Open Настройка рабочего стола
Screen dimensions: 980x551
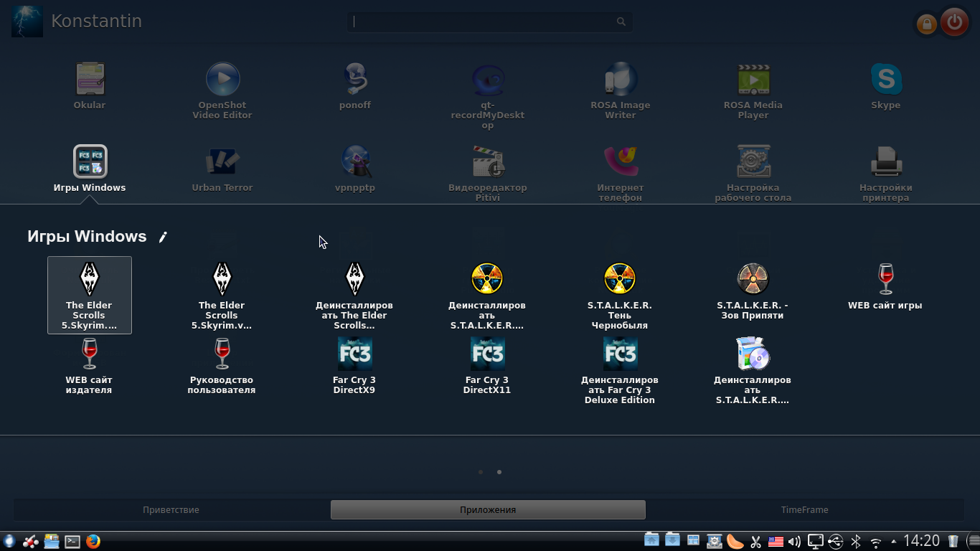tap(753, 173)
